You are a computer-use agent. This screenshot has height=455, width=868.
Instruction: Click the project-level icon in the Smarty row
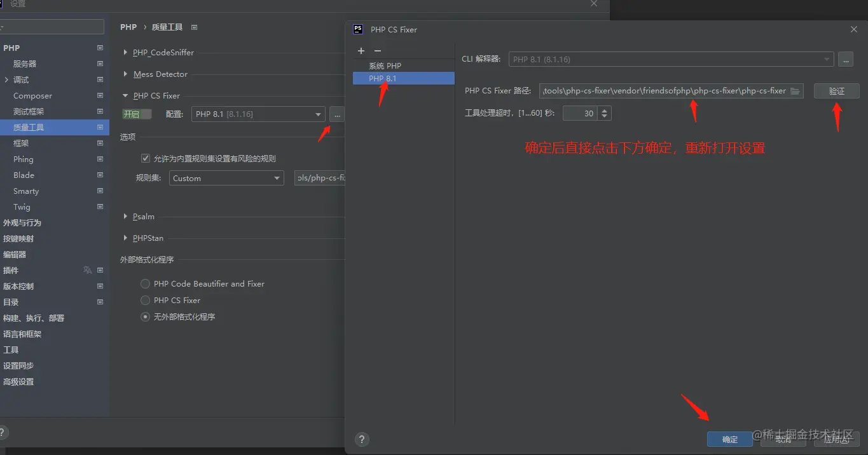coord(100,191)
